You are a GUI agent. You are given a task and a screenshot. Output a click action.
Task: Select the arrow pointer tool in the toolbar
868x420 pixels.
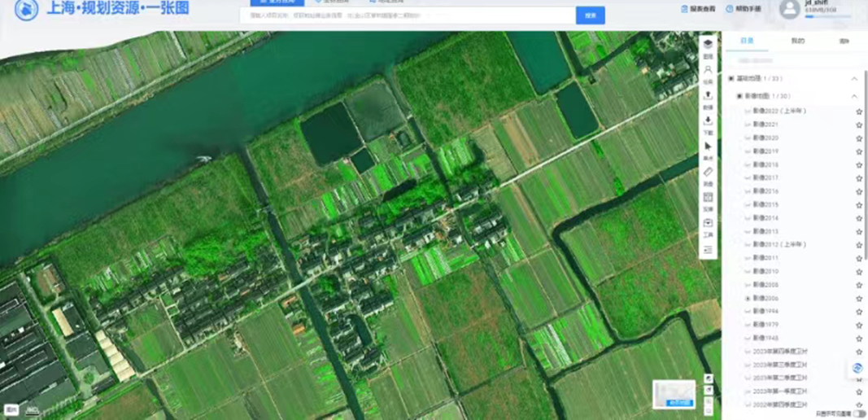click(x=708, y=147)
